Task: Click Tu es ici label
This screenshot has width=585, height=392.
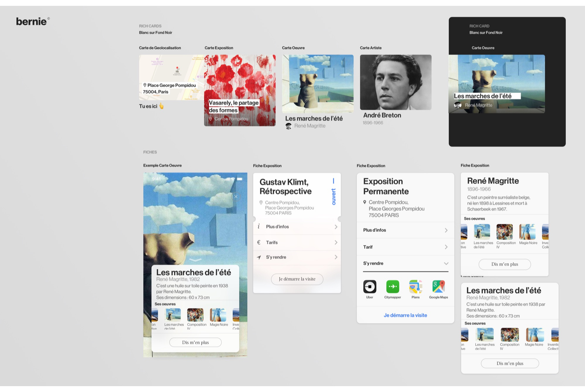Action: [x=148, y=106]
